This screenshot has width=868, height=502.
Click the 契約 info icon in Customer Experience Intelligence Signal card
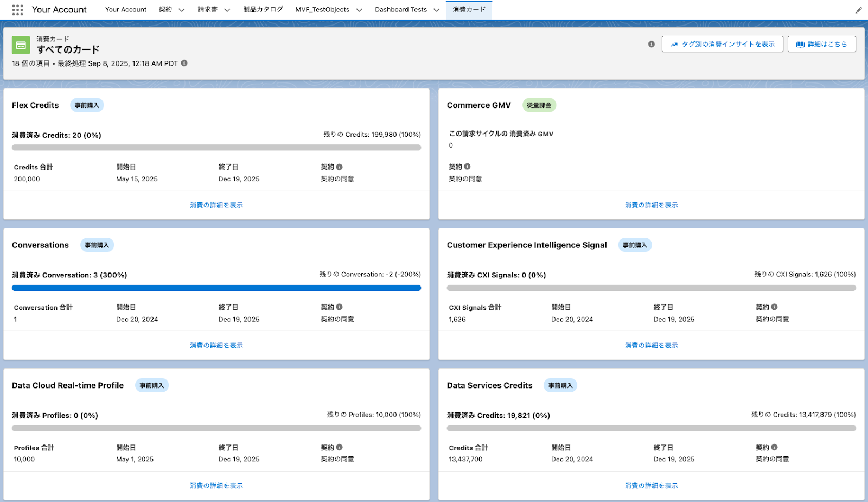click(774, 307)
